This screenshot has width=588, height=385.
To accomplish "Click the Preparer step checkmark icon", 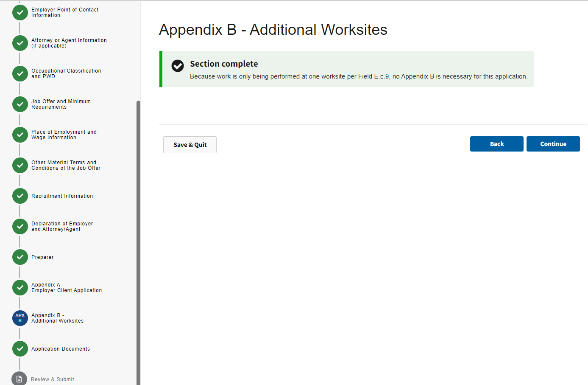I will click(x=20, y=257).
